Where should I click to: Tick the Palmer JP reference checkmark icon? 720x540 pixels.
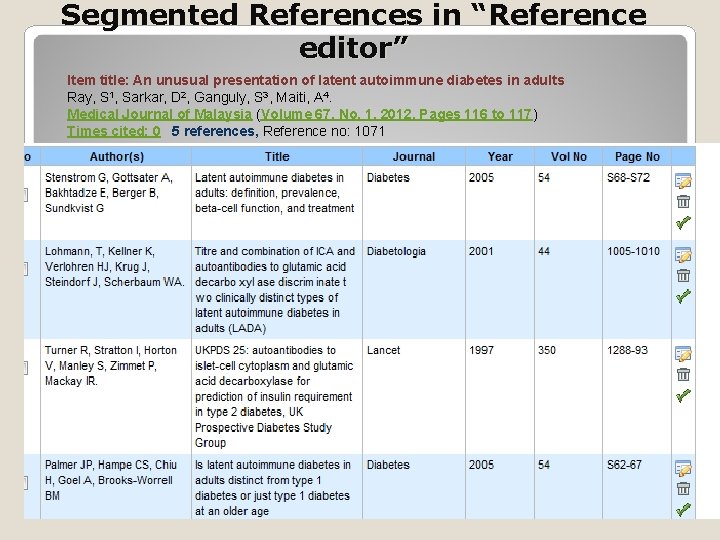tap(683, 509)
